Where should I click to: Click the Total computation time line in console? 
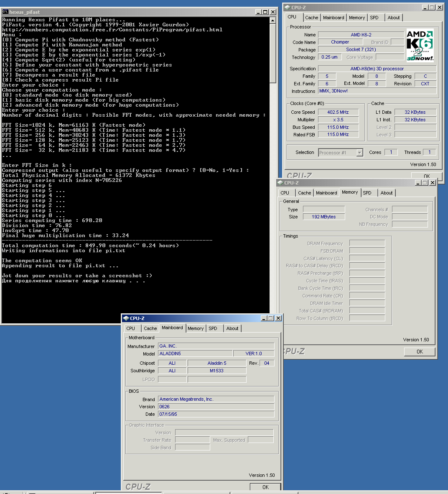(x=90, y=246)
